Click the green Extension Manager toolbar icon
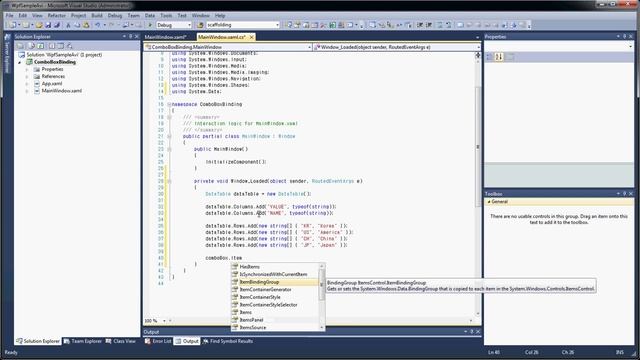Viewport: 640px width, 360px height. click(333, 25)
